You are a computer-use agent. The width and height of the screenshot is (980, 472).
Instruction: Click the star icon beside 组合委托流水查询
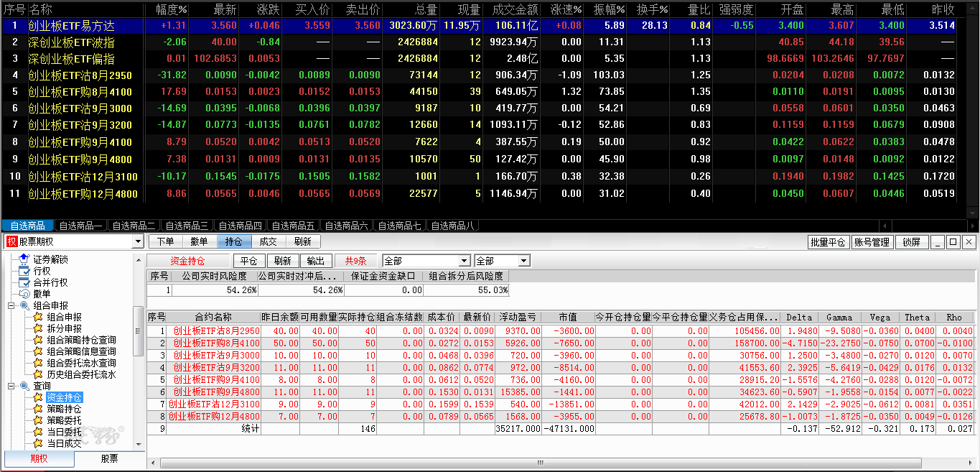(x=39, y=363)
